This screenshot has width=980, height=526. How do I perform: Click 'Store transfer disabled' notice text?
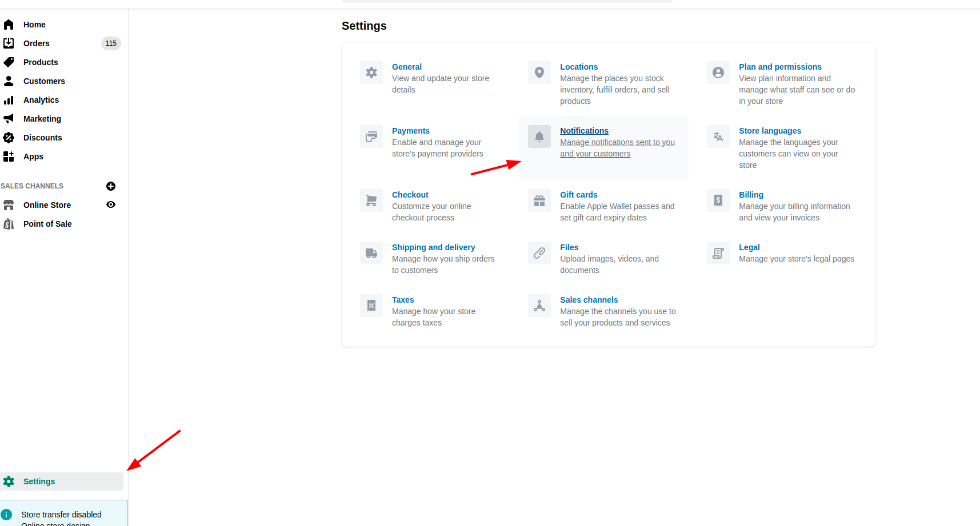tap(61, 515)
